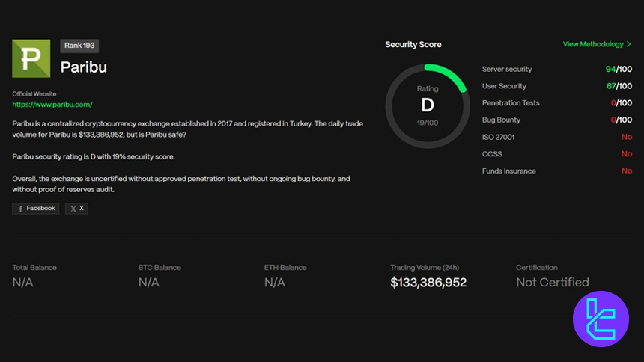Open the View Methodology link
The image size is (644, 362).
593,45
